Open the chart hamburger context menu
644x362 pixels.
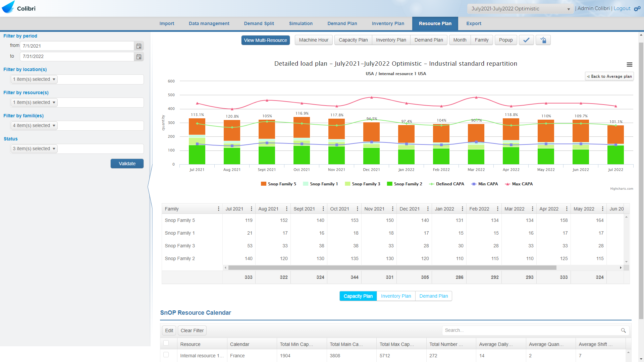coord(630,65)
